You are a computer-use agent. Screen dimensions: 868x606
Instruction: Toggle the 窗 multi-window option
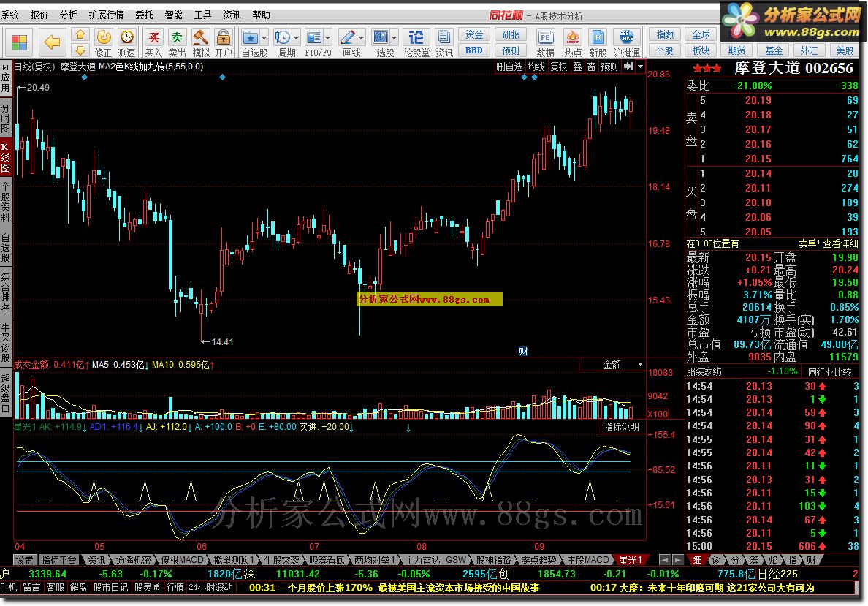(591, 67)
